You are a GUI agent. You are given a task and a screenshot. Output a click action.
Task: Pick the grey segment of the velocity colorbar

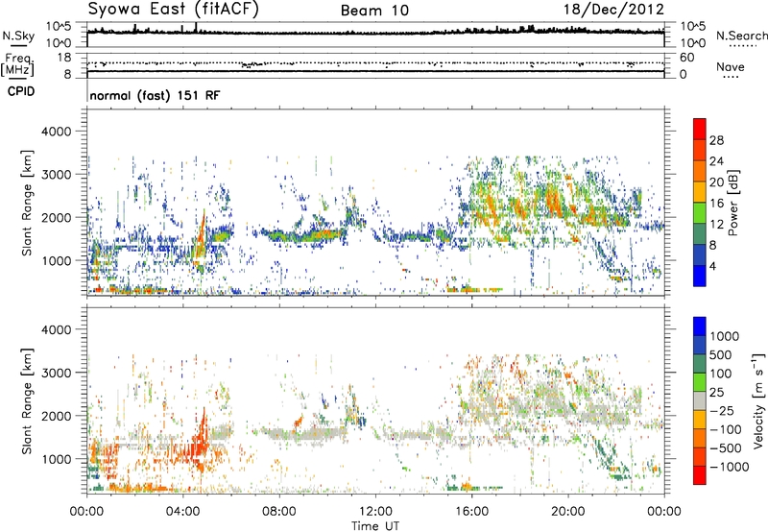(x=700, y=401)
